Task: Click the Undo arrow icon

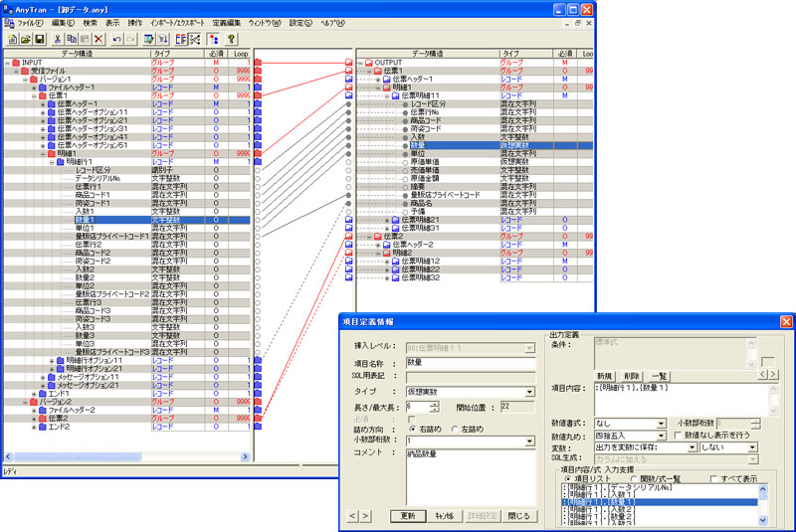Action: coord(116,38)
